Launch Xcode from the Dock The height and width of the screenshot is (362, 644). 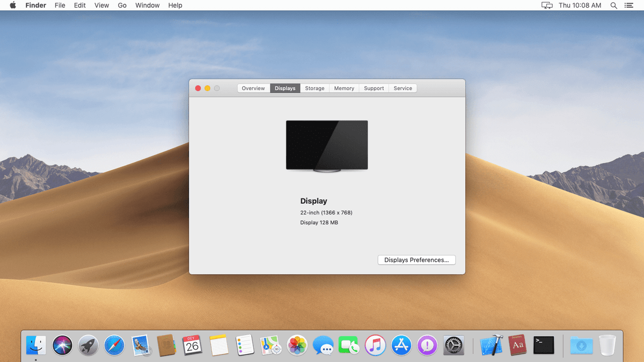tap(492, 345)
